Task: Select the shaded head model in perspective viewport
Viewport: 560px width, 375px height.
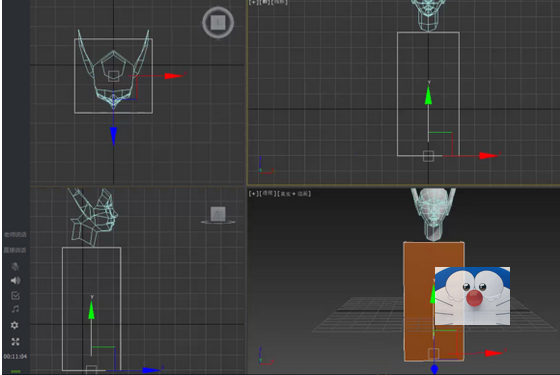Action: [x=433, y=214]
